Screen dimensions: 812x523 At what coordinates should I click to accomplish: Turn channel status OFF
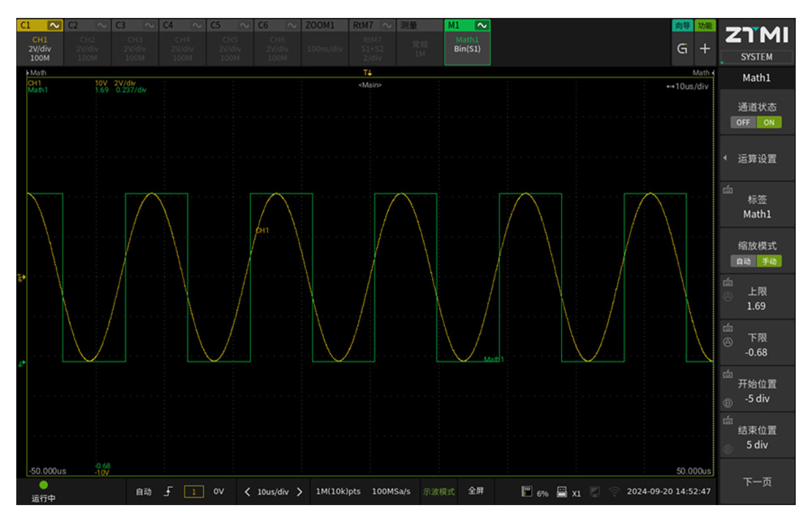tap(743, 123)
